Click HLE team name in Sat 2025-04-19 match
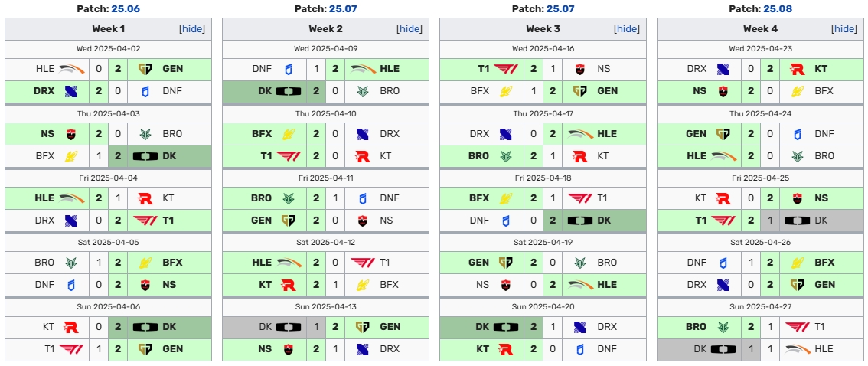Screen dimensions: 868x366 click(607, 285)
